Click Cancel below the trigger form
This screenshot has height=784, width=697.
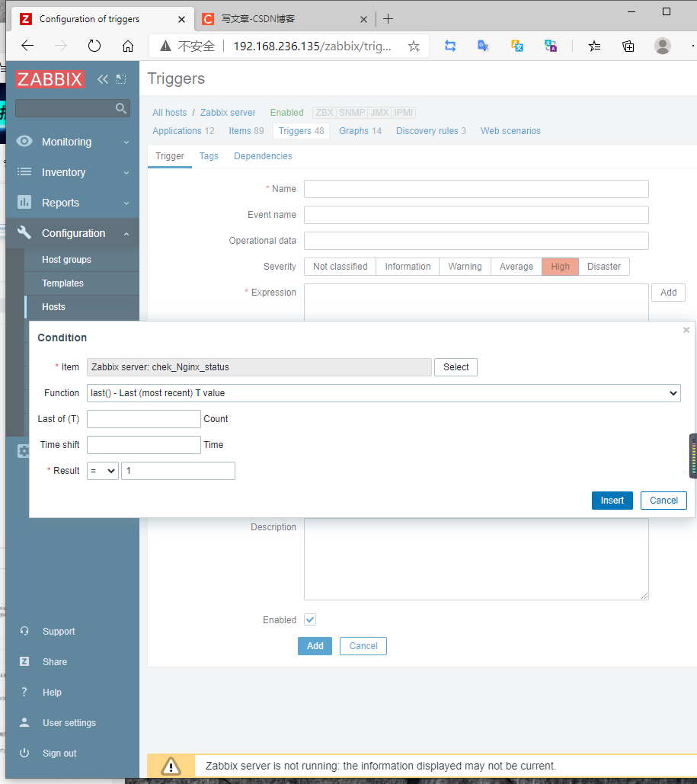click(x=363, y=646)
